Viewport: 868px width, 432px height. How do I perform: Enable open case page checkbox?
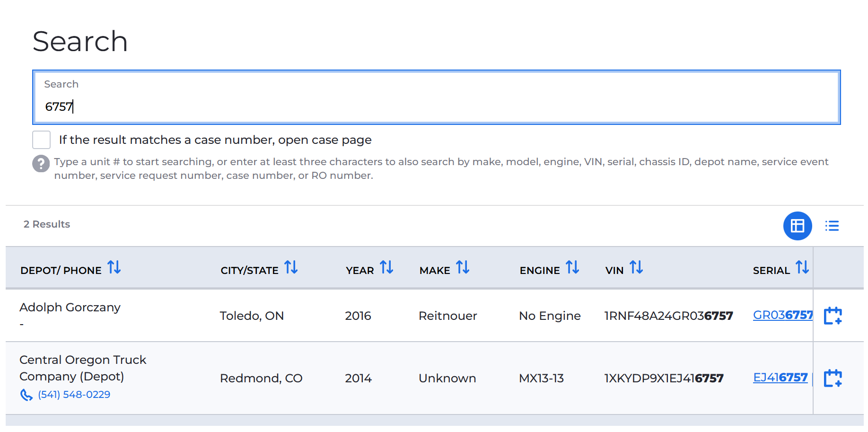[41, 140]
